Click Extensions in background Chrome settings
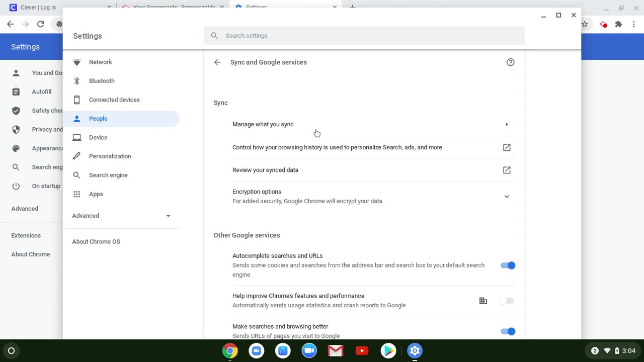This screenshot has height=362, width=644. [x=26, y=235]
